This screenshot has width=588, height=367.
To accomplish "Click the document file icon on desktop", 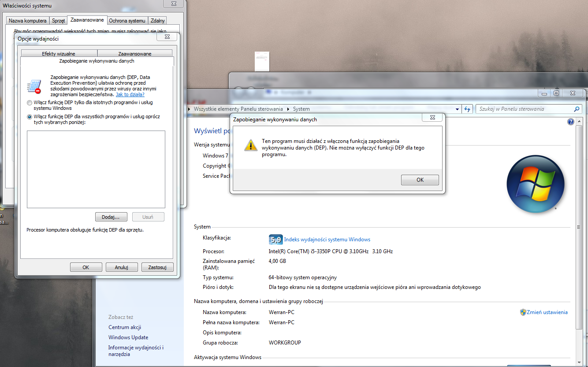I will [262, 61].
